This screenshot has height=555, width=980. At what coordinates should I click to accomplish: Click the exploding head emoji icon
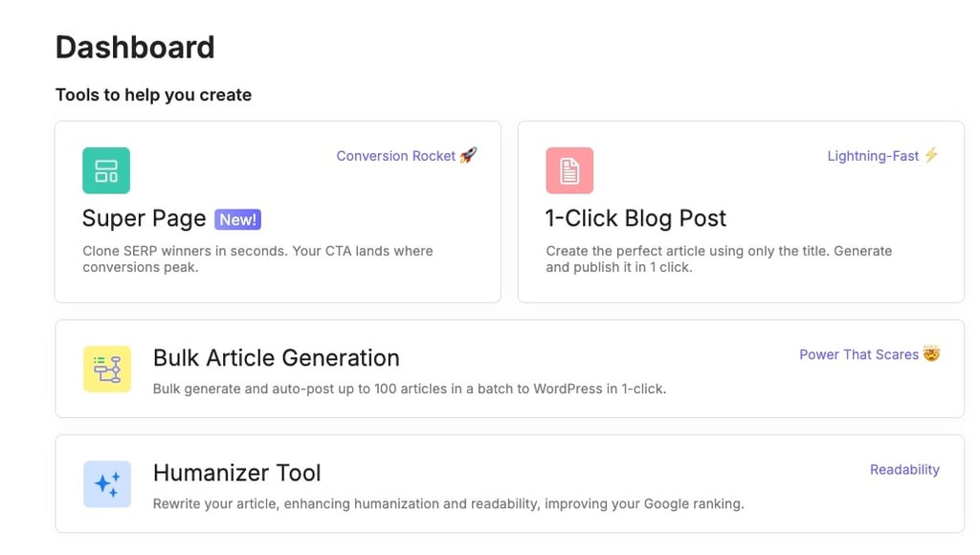931,354
